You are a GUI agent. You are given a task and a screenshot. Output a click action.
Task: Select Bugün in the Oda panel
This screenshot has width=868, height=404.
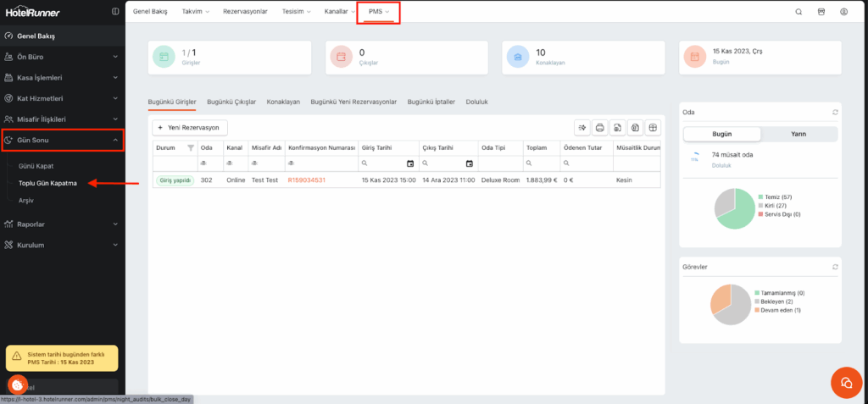(722, 134)
